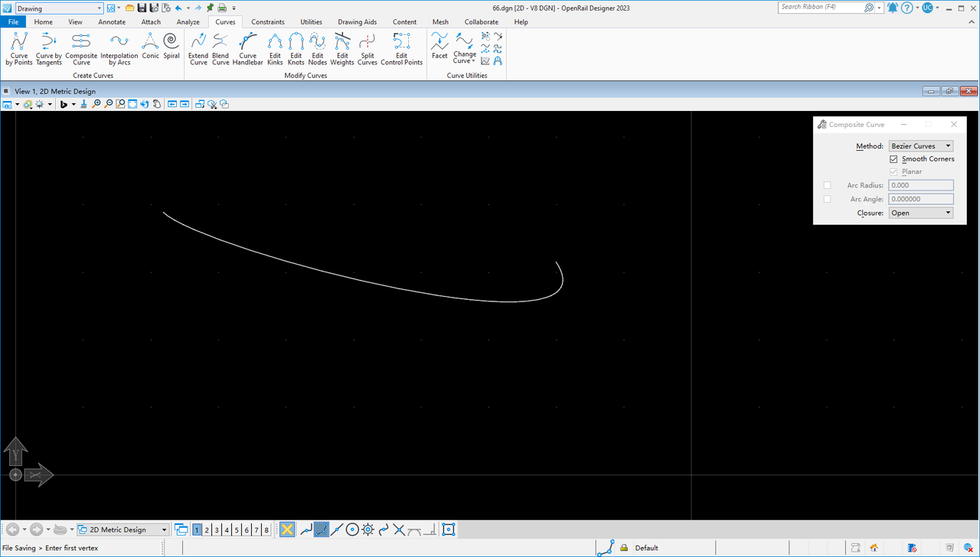This screenshot has height=557, width=980.
Task: Select Zoom In in the view controls
Action: coord(96,104)
